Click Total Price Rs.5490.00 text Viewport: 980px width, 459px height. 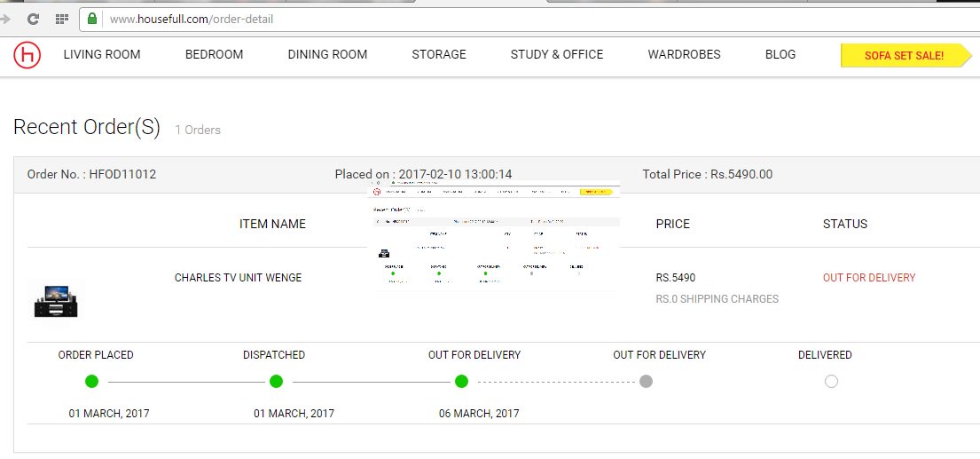[708, 175]
